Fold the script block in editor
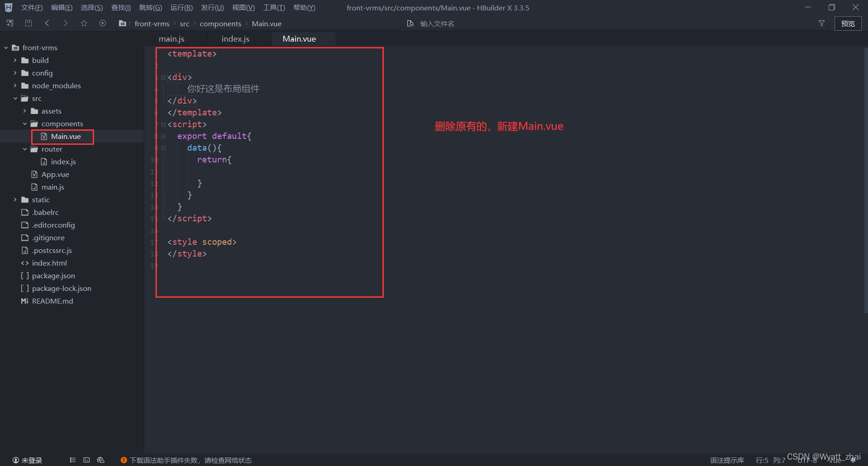Screen dimensions: 868x466 click(163, 124)
